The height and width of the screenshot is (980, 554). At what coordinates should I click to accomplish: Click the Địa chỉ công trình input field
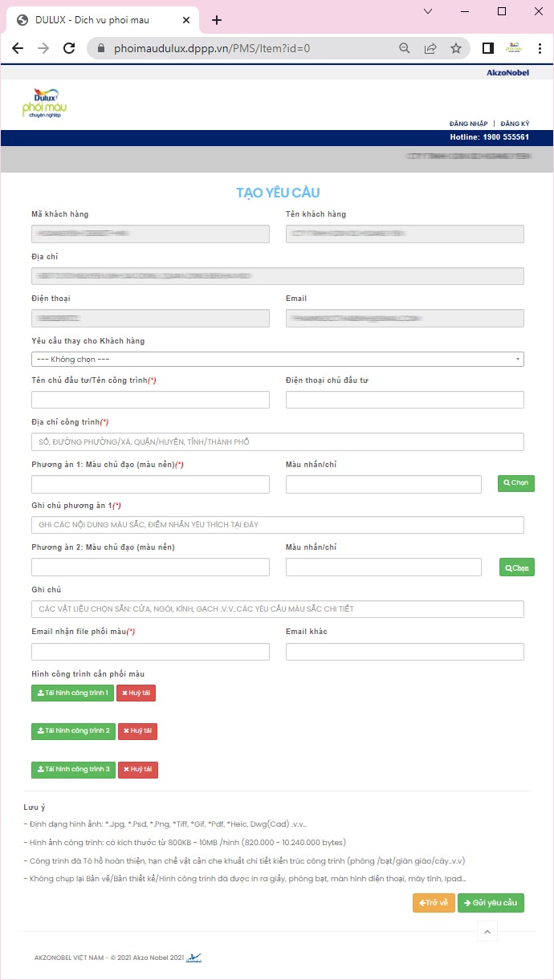[x=277, y=442]
